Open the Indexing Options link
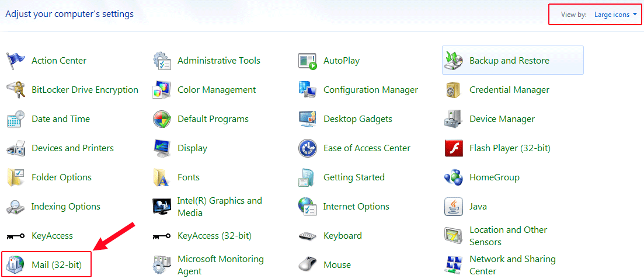The image size is (644, 279). (x=66, y=207)
